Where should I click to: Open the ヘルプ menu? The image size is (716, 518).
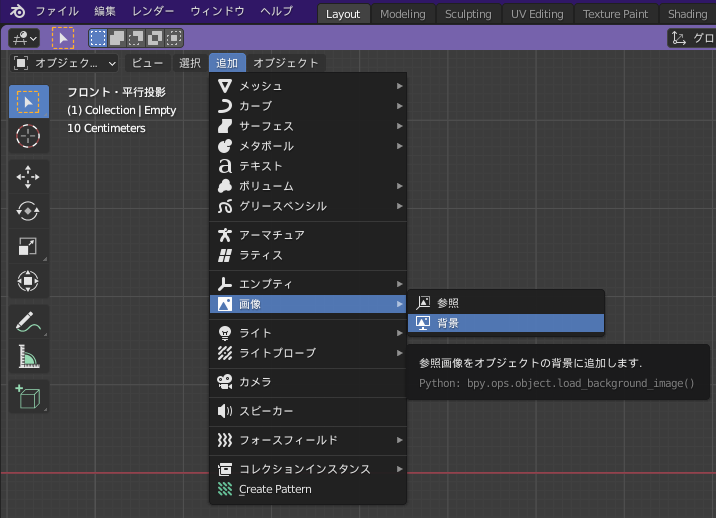click(276, 11)
